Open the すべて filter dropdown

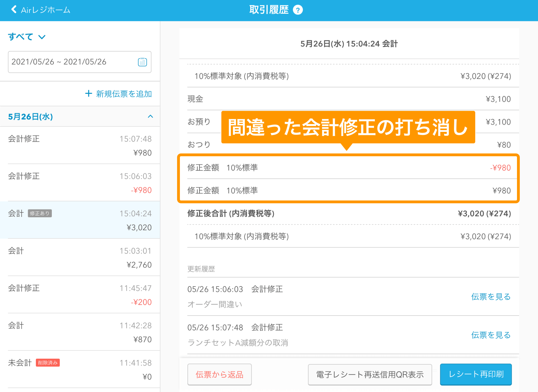pos(27,37)
